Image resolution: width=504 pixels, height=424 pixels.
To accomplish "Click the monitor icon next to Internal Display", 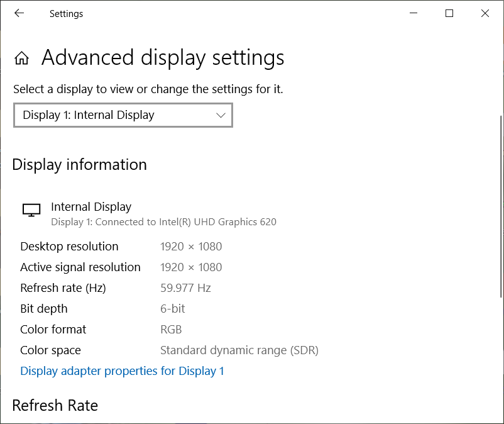I will (x=31, y=210).
